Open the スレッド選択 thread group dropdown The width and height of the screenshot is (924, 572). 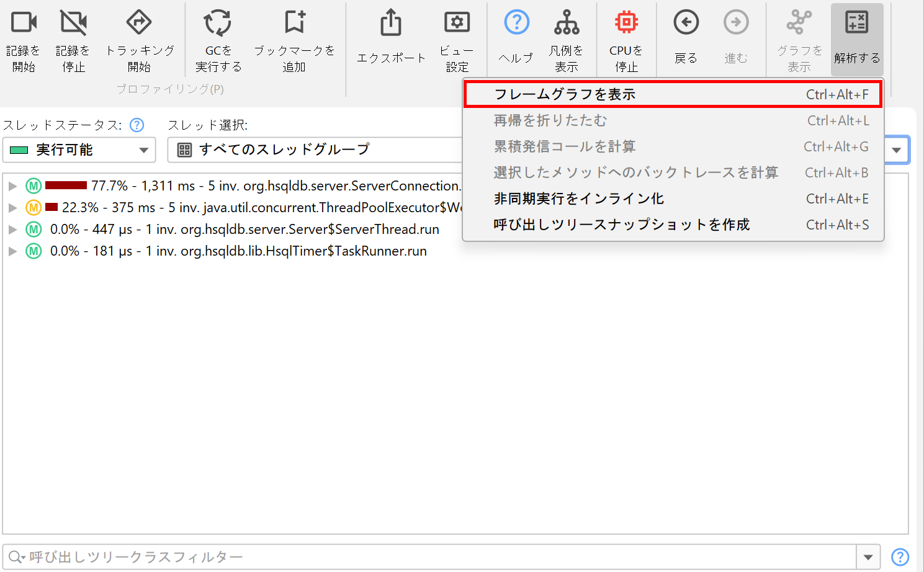(315, 150)
